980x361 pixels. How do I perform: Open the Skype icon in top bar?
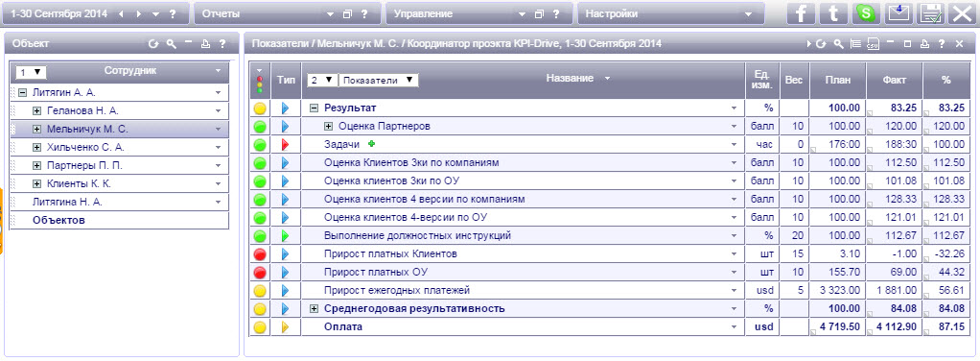point(866,13)
